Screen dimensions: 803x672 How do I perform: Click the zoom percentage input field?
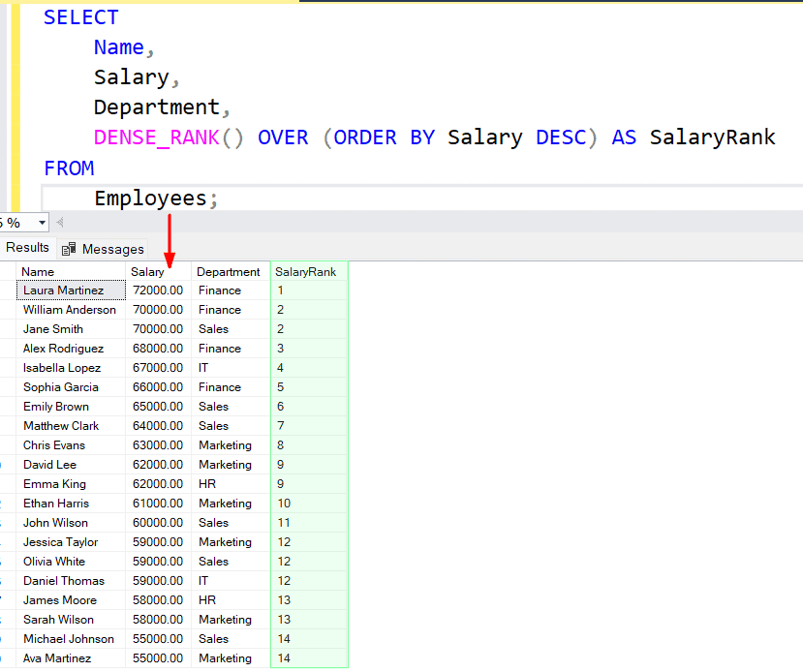[x=15, y=223]
